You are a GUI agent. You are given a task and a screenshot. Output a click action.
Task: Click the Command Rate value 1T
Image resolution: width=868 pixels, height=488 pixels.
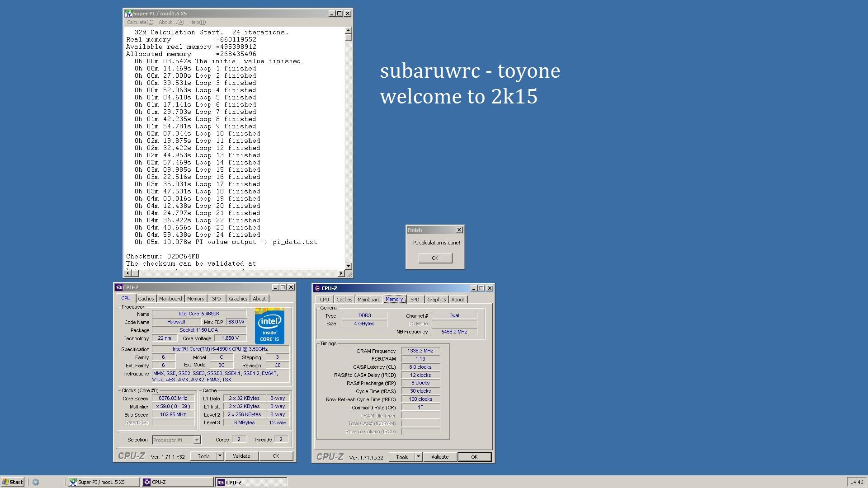pos(420,408)
